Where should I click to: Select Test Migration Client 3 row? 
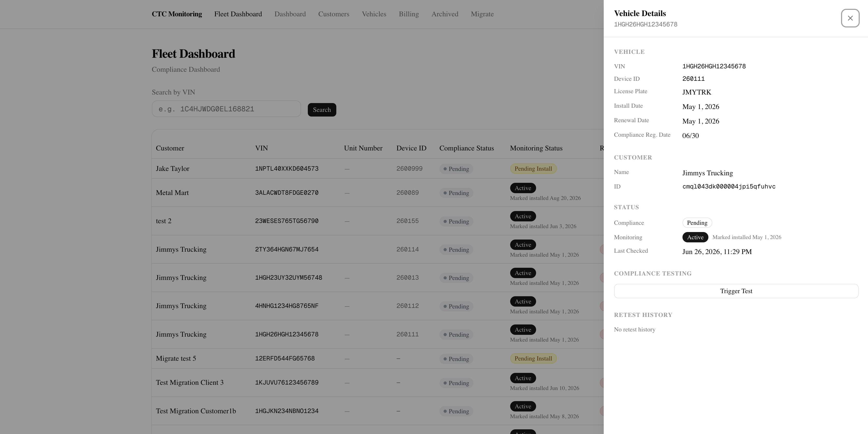coord(378,382)
